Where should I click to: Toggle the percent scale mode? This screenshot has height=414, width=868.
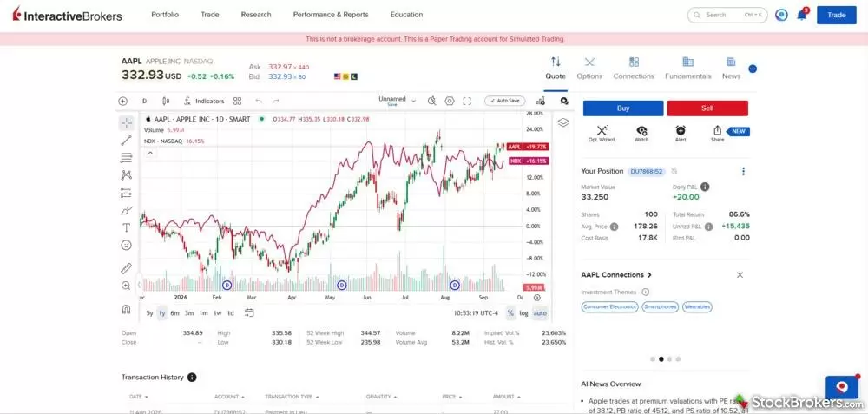tap(510, 313)
